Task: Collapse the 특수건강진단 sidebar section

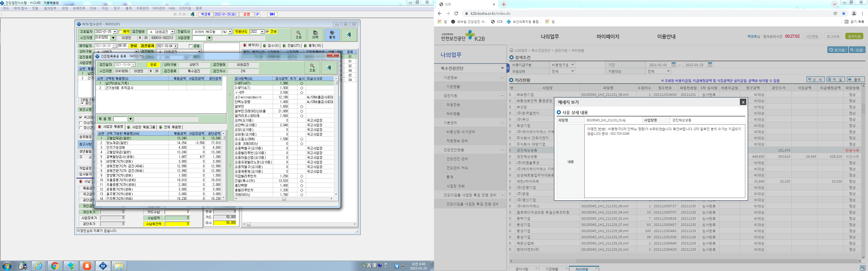Action: pyautogui.click(x=502, y=68)
